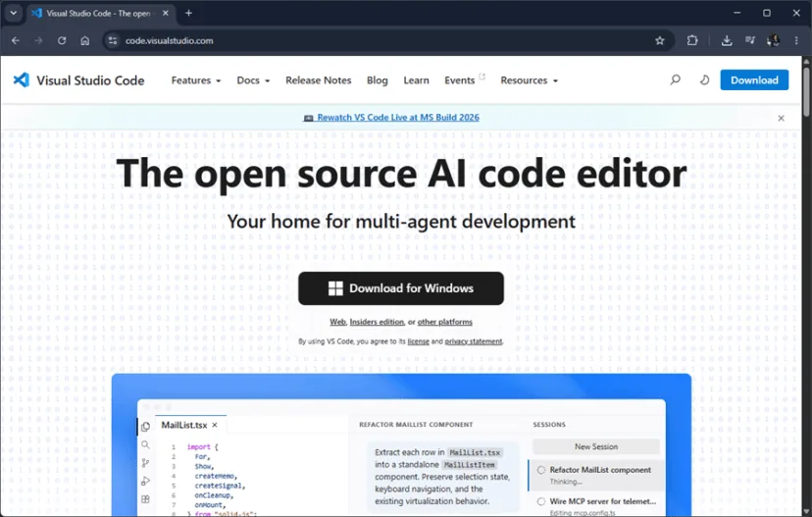
Task: Open the Insiders edition link
Action: click(377, 322)
